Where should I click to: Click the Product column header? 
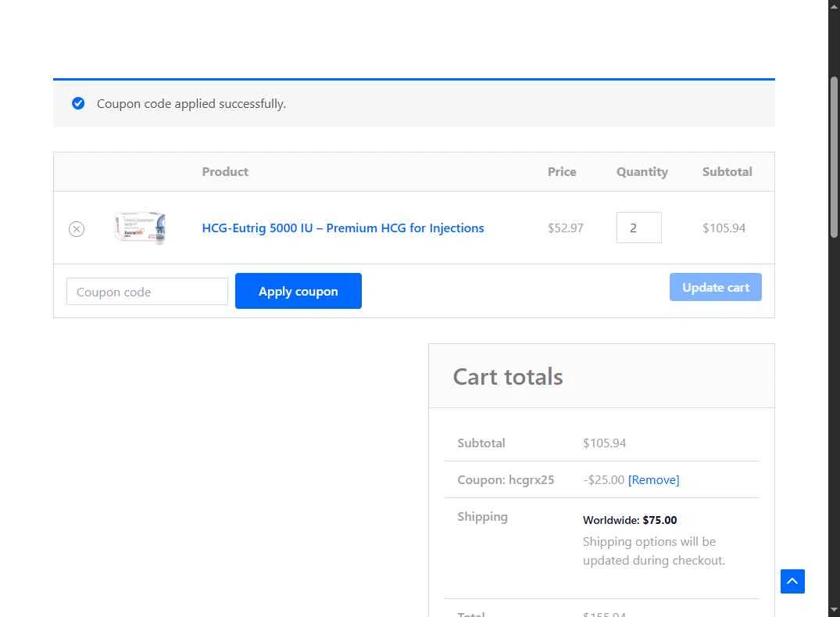tap(225, 171)
